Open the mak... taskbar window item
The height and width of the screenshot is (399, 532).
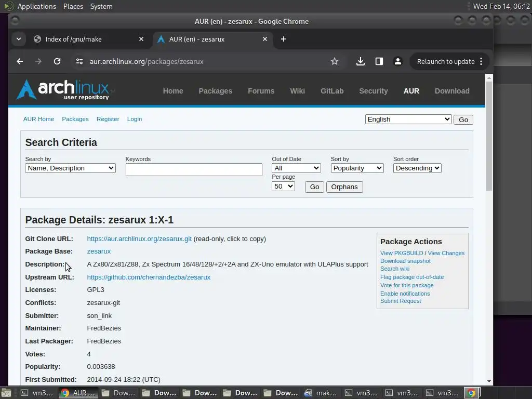[x=321, y=393]
